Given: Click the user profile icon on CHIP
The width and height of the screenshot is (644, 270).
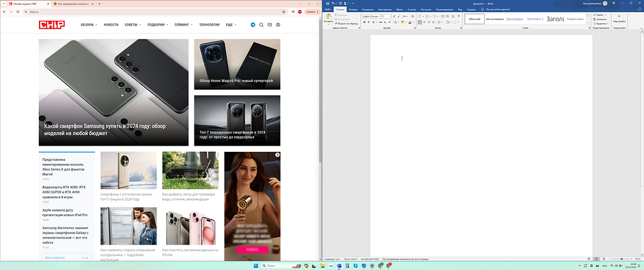Looking at the screenshot, I should [x=277, y=25].
